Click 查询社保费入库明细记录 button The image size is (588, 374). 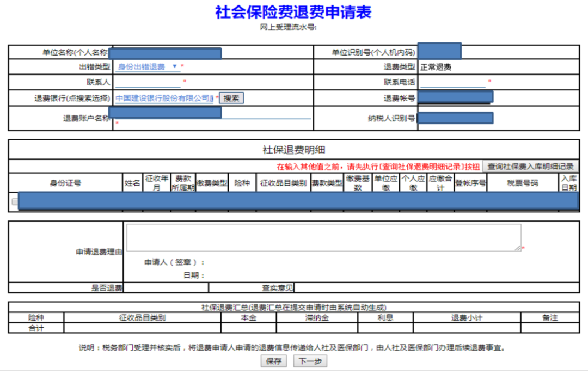(530, 166)
